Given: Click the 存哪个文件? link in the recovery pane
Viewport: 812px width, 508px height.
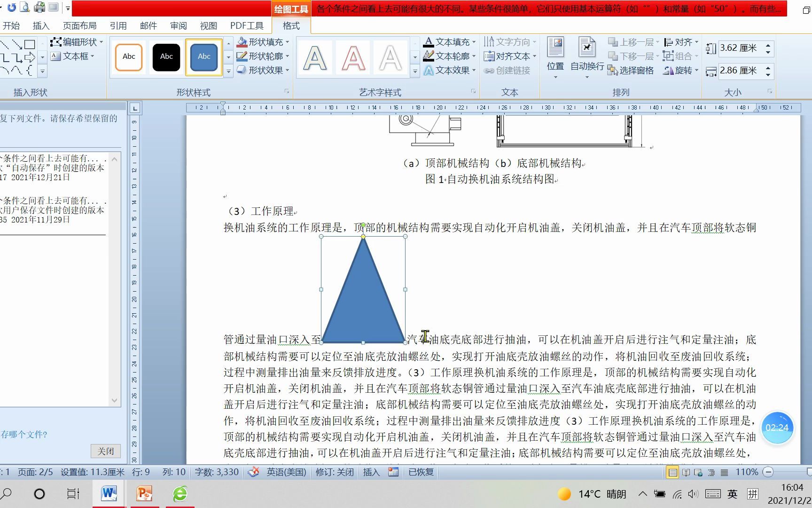Looking at the screenshot, I should 24,435.
